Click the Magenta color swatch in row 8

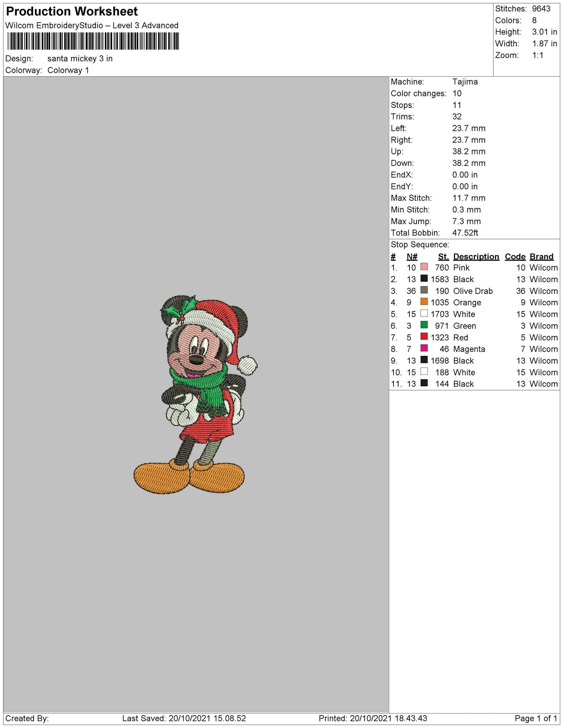pyautogui.click(x=424, y=348)
